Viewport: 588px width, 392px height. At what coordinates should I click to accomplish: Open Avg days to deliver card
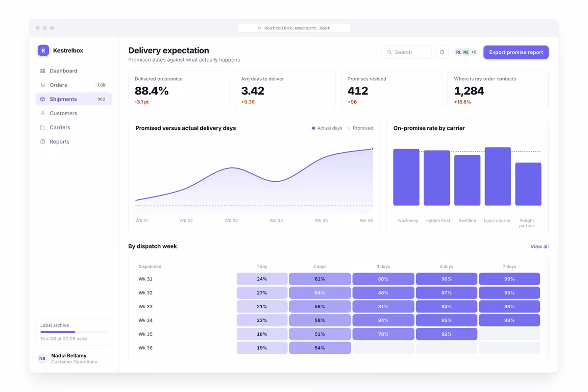tap(285, 90)
